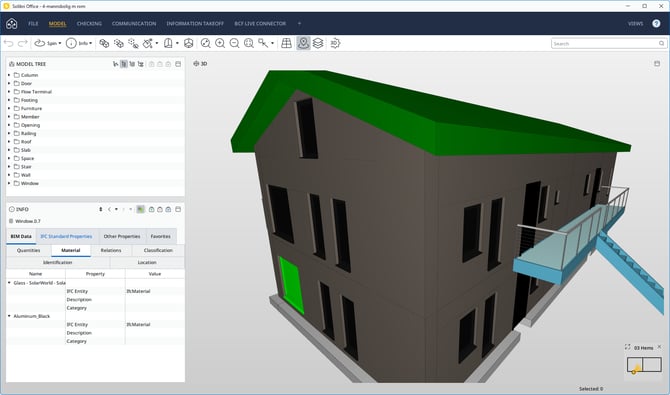Click the help question mark icon
Screen dimensions: 670x395
pyautogui.click(x=656, y=24)
